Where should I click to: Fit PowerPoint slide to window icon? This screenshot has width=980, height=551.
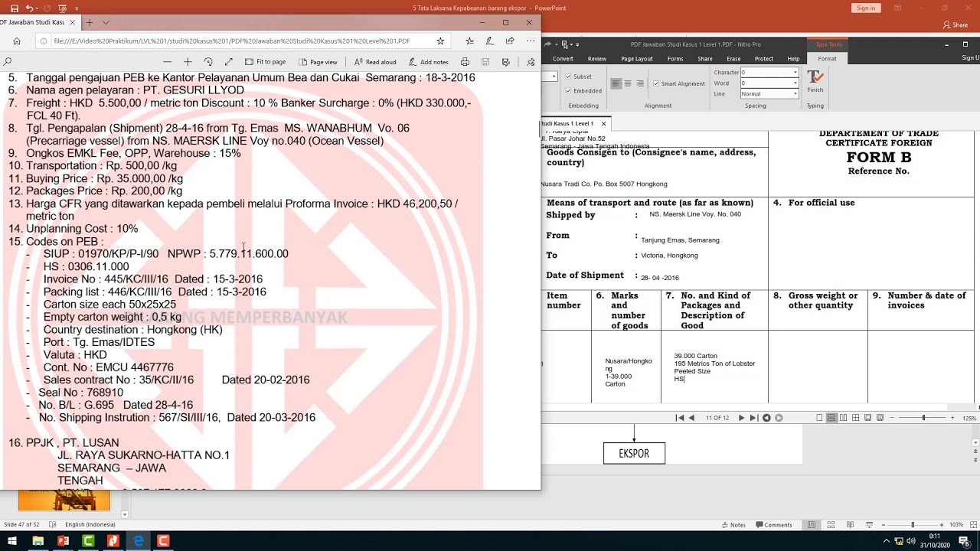click(974, 525)
